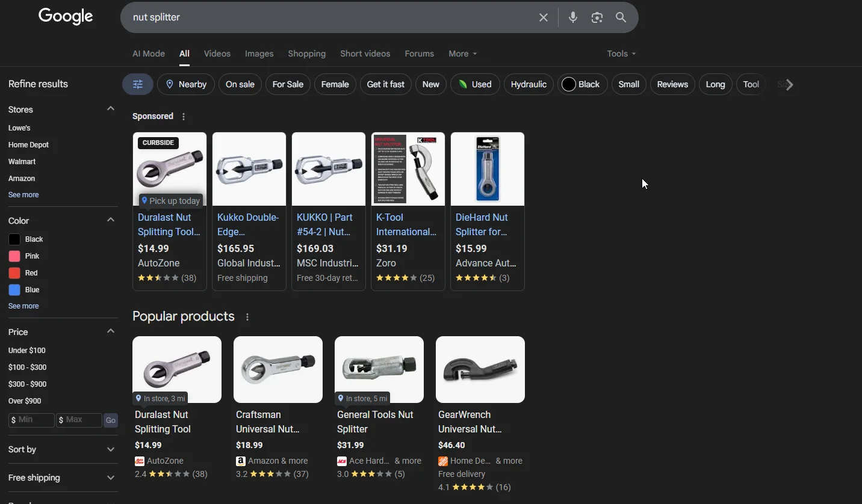Select the On sale chip
Screen dimensions: 862x504
point(240,84)
